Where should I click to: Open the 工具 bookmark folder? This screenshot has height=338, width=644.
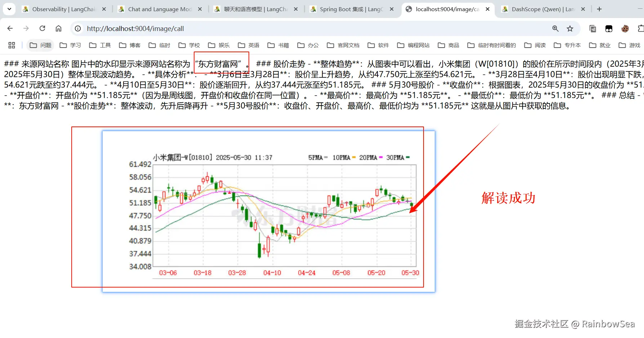pyautogui.click(x=100, y=45)
